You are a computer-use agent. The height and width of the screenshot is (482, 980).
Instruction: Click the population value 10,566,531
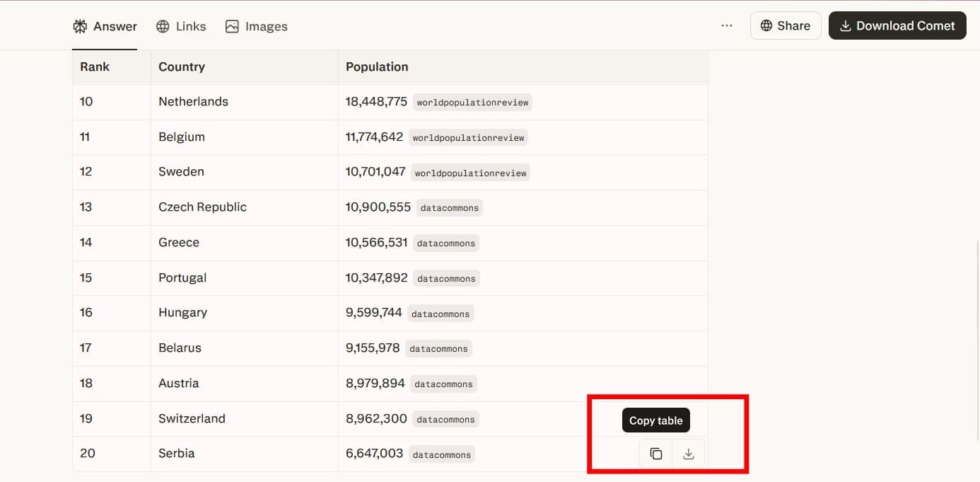click(376, 242)
